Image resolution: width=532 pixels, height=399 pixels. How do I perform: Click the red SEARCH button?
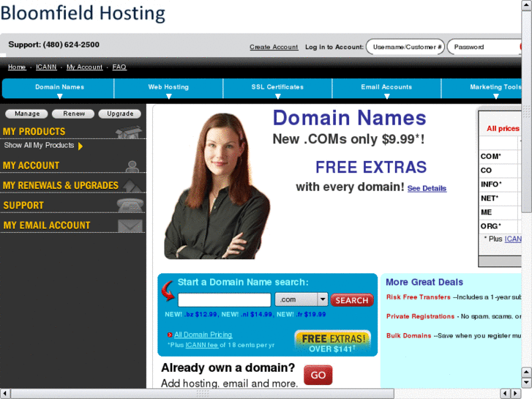click(352, 300)
